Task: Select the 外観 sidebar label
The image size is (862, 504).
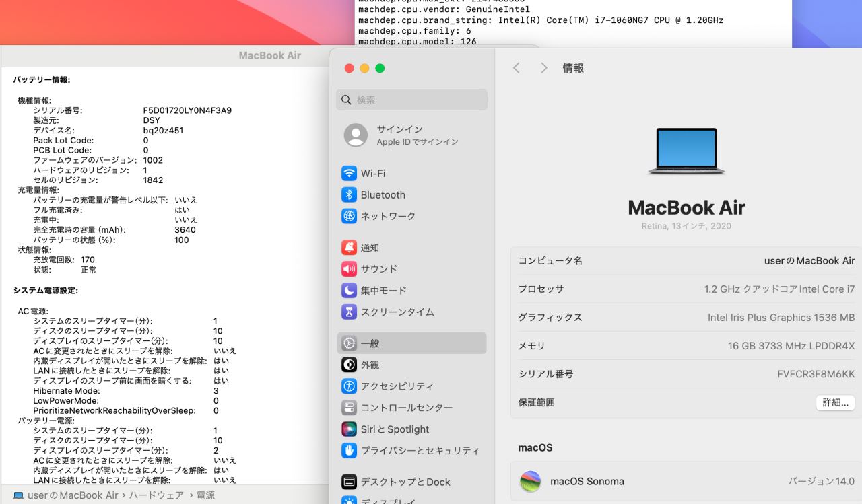Action: [x=370, y=365]
